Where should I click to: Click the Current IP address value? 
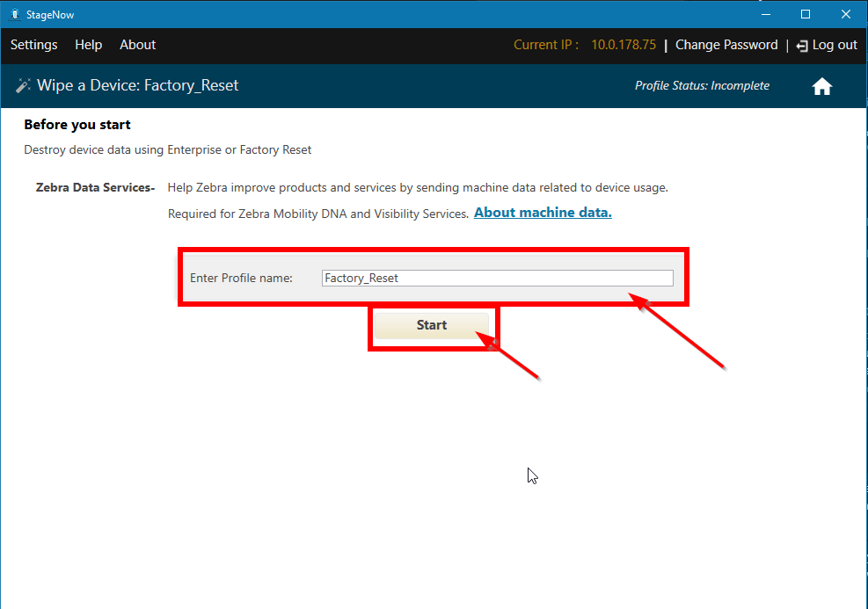tap(624, 45)
